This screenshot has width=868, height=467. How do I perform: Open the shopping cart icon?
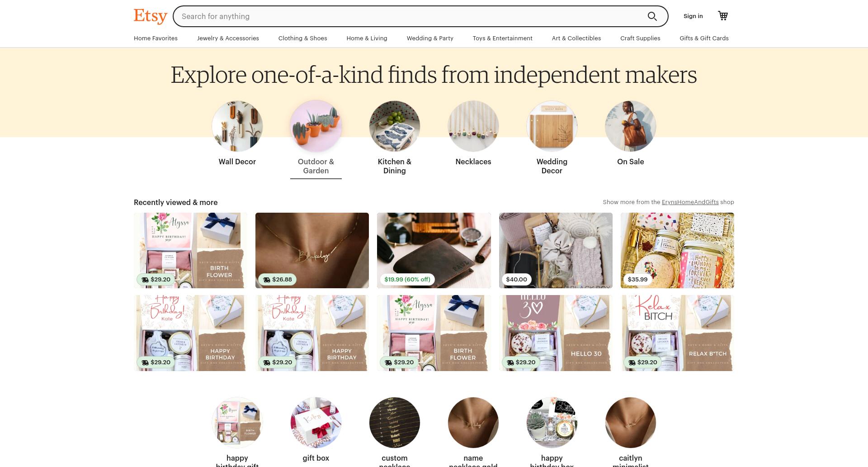723,16
